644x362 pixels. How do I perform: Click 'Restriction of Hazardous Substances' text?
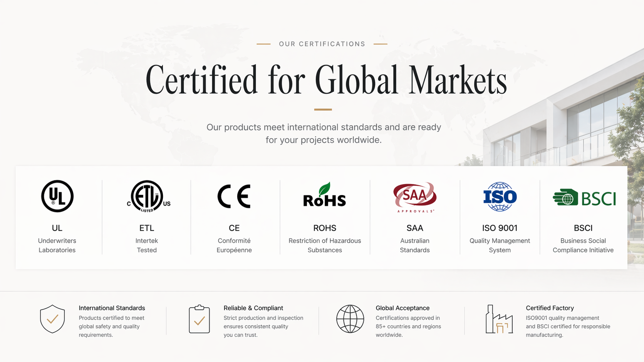point(325,245)
